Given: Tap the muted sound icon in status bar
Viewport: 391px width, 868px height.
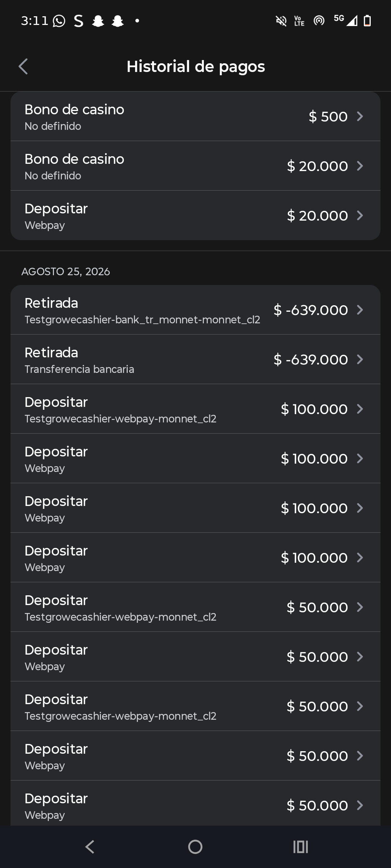Looking at the screenshot, I should [281, 21].
